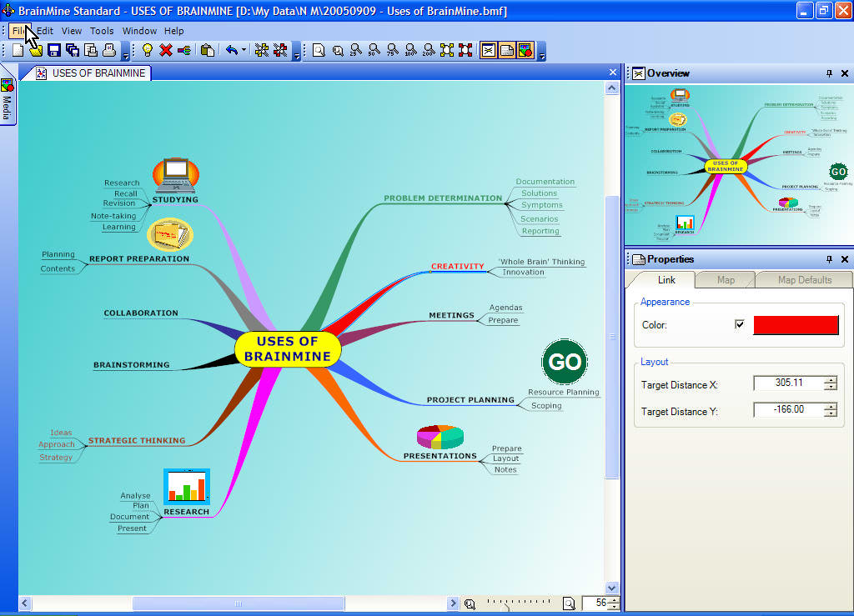Viewport: 854px width, 616px height.
Task: Click the zoom slider at bottom
Action: (519, 603)
